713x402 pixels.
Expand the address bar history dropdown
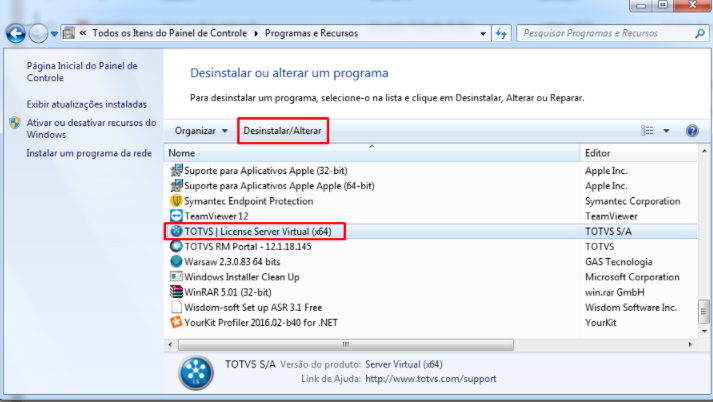pyautogui.click(x=483, y=34)
